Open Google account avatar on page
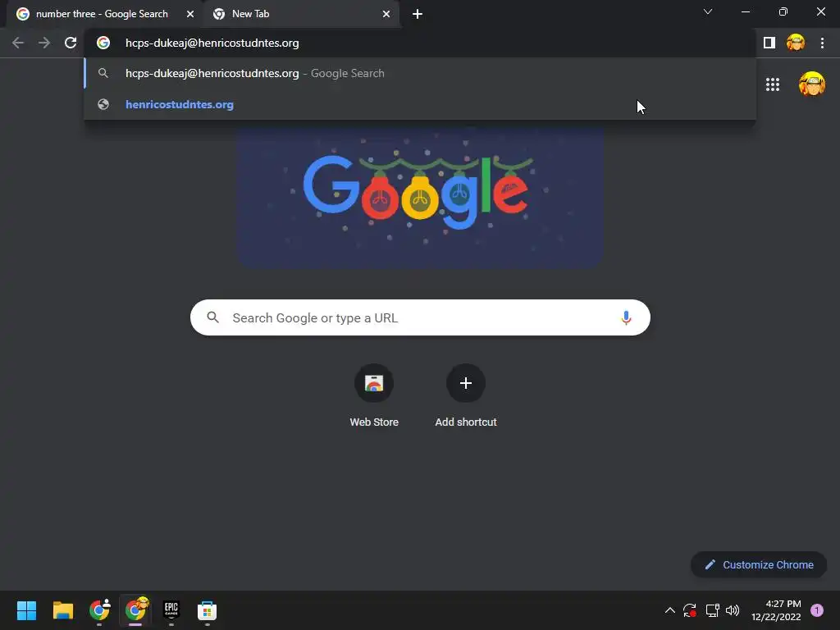The width and height of the screenshot is (840, 630). click(x=812, y=84)
